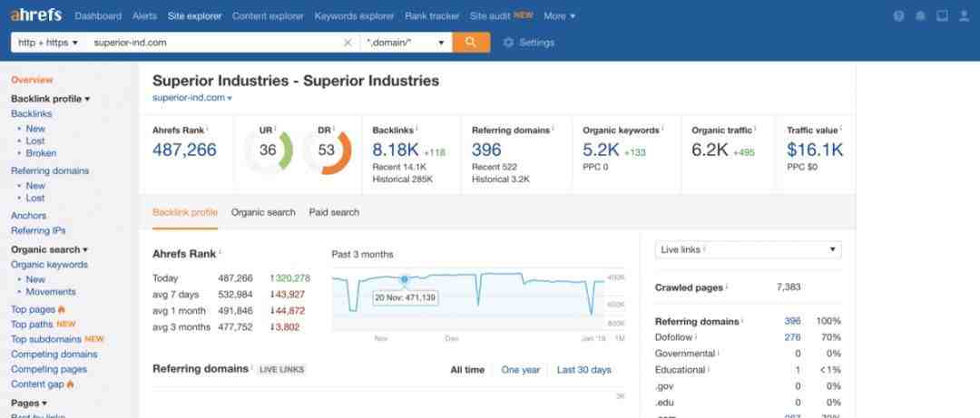Open the Settings gear
The height and width of the screenshot is (418, 980).
[529, 43]
